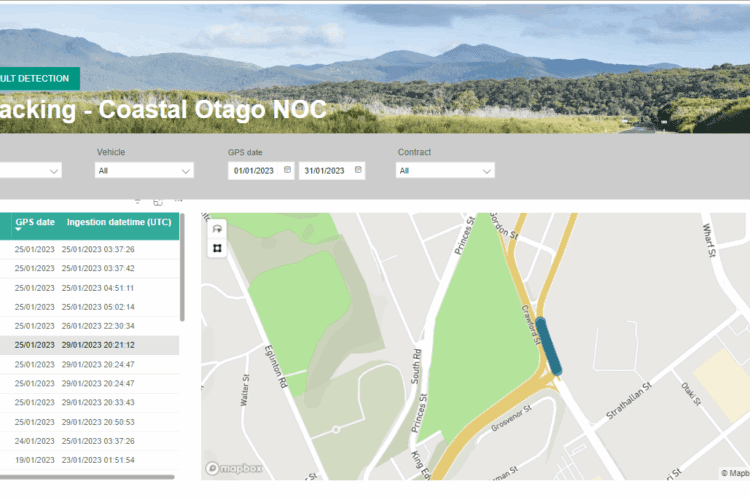Open the focus mode icon above table

pos(158,203)
